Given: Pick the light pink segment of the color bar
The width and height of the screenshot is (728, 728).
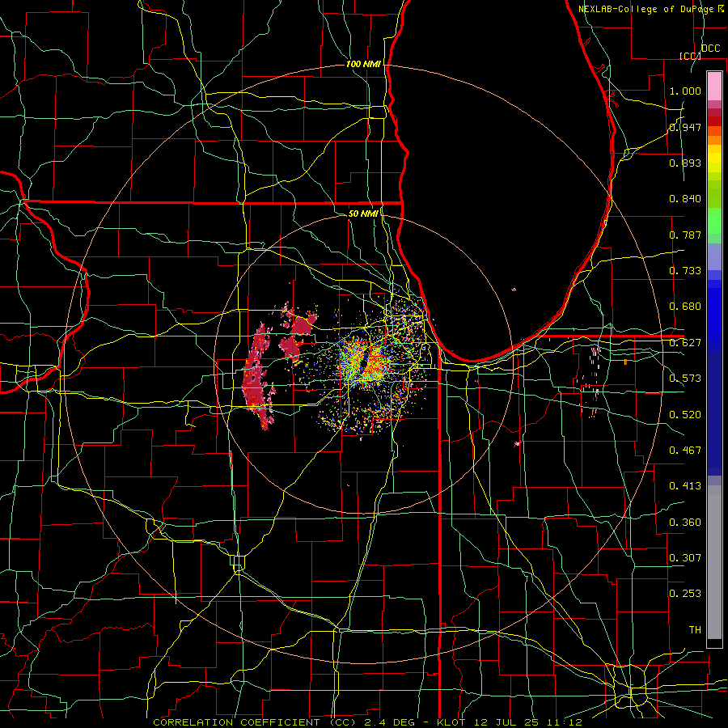Looking at the screenshot, I should click(714, 86).
